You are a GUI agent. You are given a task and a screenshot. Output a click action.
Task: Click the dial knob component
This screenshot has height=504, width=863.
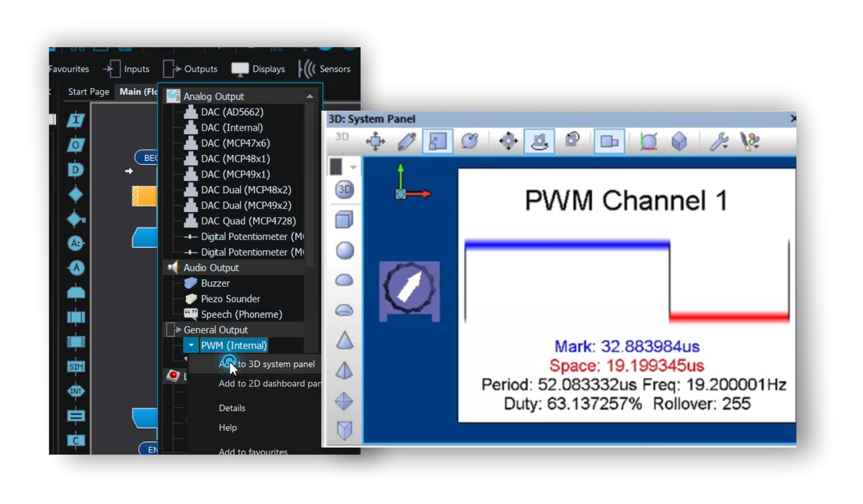click(x=409, y=292)
